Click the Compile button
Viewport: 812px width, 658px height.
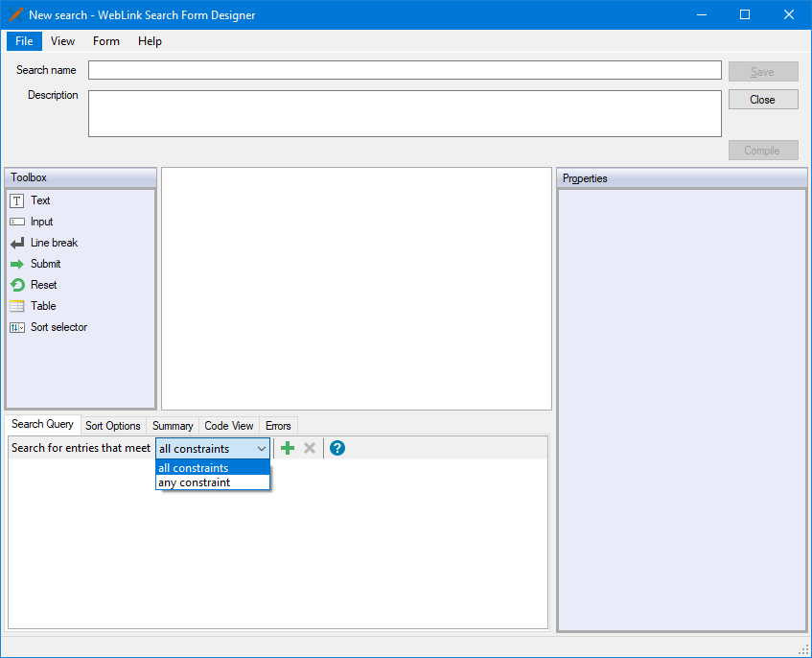click(x=763, y=151)
